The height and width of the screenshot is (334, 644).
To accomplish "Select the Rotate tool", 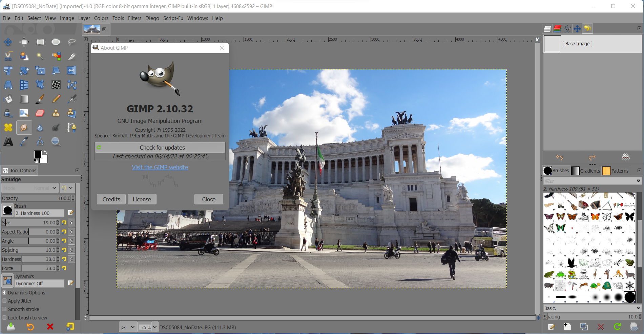I will coord(24,70).
